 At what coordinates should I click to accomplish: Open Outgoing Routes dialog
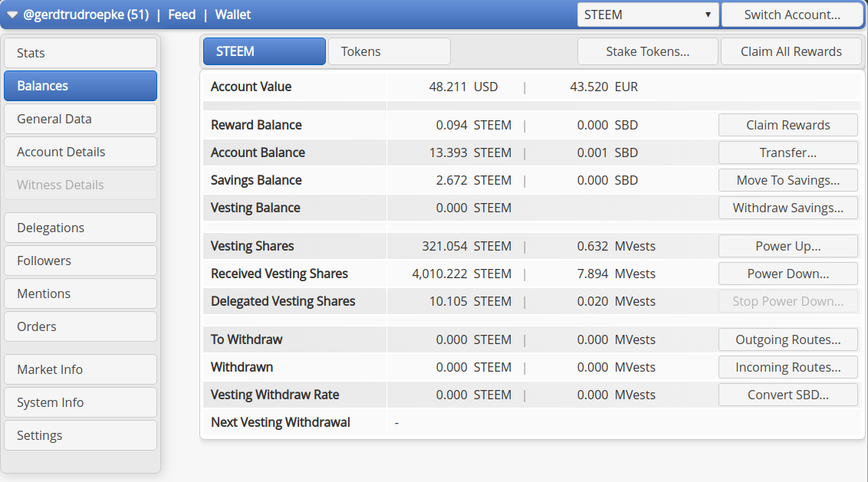[x=787, y=339]
